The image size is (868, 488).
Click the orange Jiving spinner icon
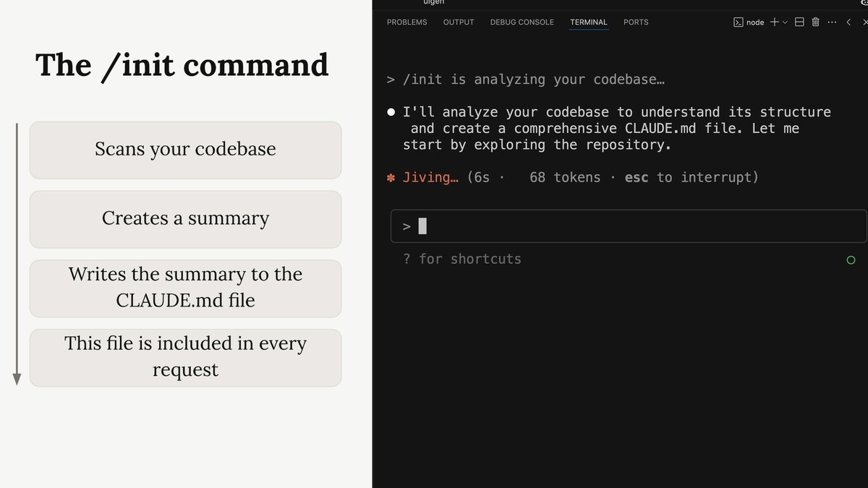coord(391,177)
